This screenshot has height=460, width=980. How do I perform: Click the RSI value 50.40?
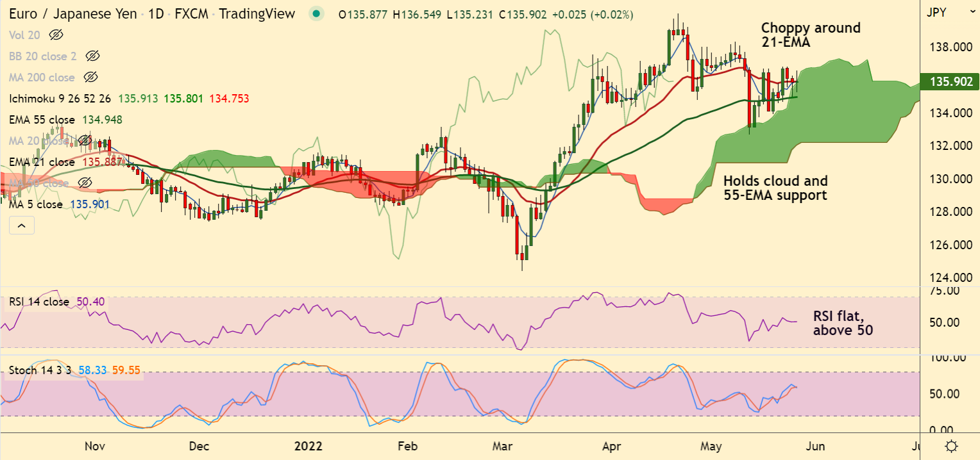pos(91,301)
